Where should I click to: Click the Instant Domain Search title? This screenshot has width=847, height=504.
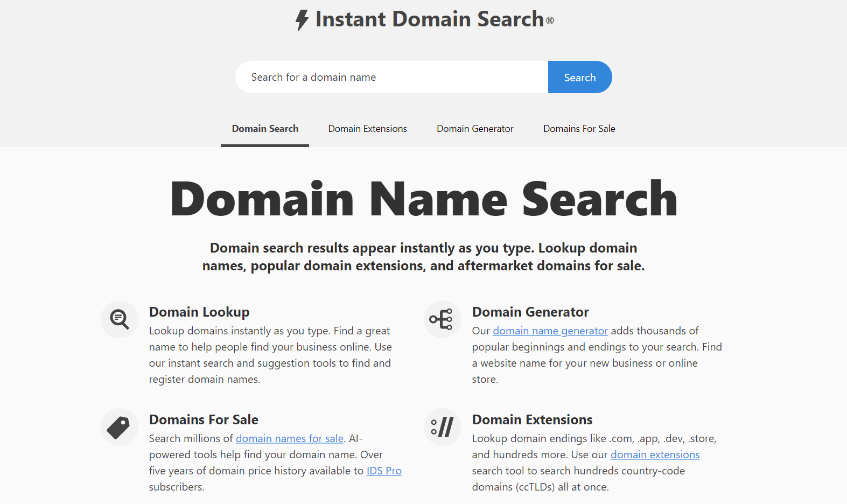(430, 19)
